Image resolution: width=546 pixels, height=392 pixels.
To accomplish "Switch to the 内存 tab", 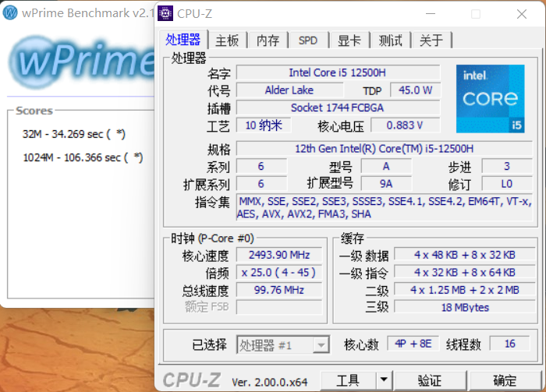I will tap(268, 41).
